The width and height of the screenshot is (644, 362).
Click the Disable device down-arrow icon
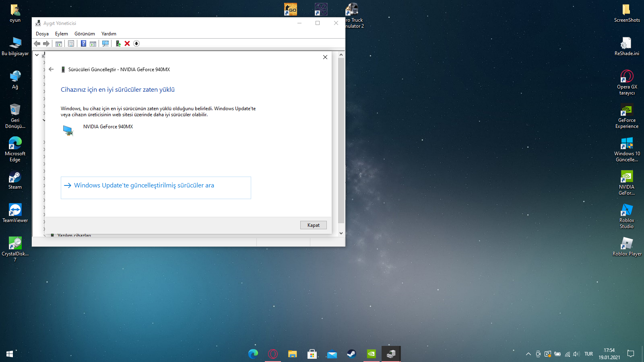click(136, 43)
